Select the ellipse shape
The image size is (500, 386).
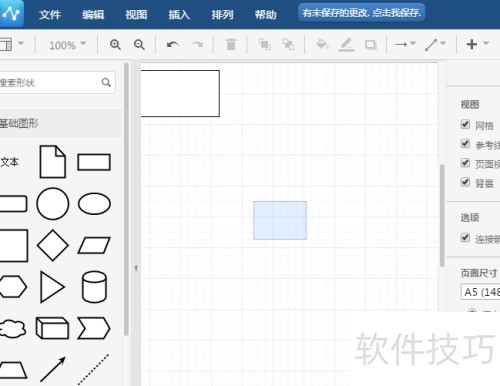94,204
